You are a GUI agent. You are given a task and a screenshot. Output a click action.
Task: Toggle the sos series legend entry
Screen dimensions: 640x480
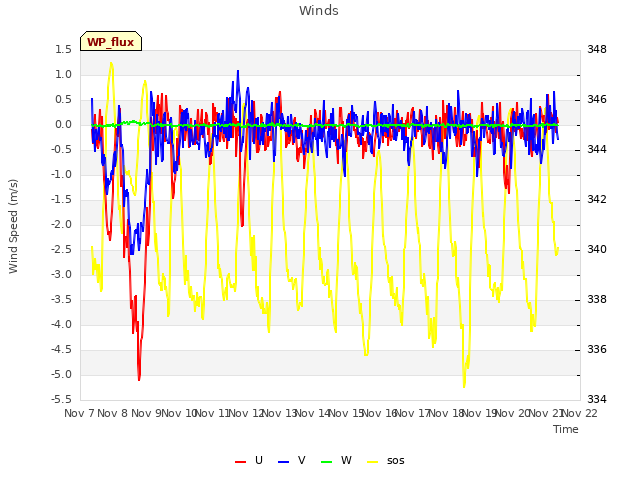click(x=386, y=460)
